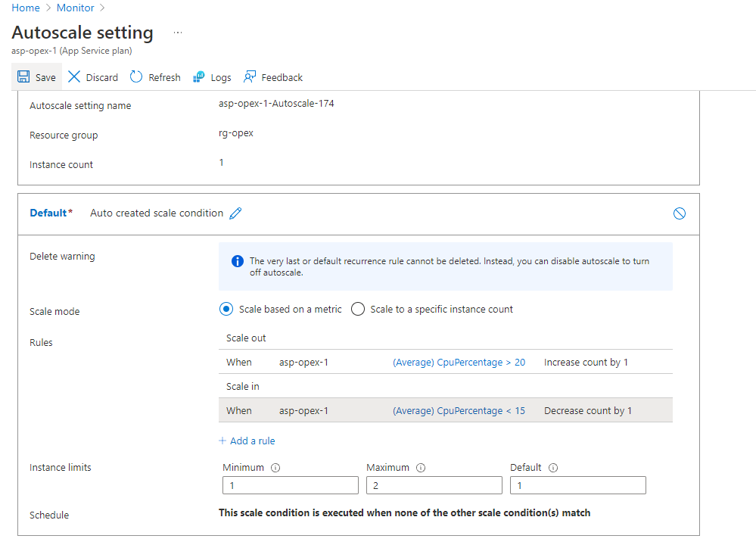Click the Default* condition heading
Image resolution: width=756 pixels, height=545 pixels.
tap(51, 213)
